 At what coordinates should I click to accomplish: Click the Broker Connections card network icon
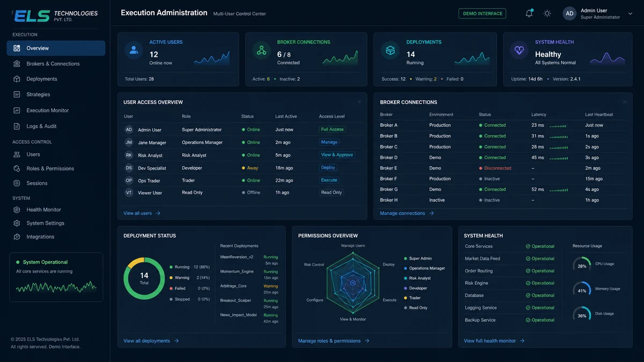tap(261, 50)
